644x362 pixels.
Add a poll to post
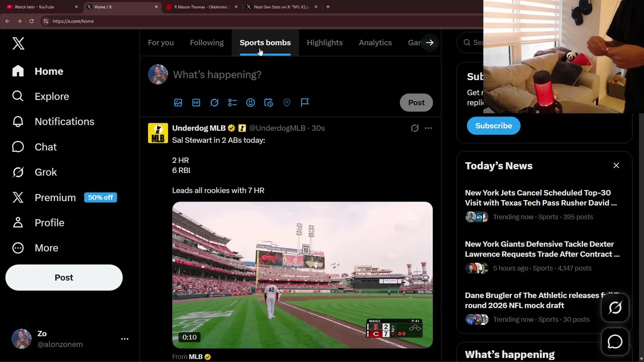[x=232, y=103]
